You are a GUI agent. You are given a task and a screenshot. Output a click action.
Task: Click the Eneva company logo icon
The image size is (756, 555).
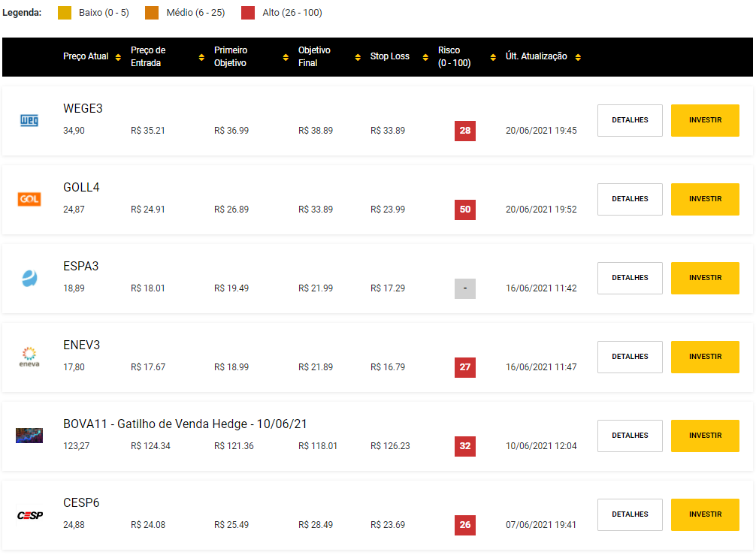click(29, 357)
